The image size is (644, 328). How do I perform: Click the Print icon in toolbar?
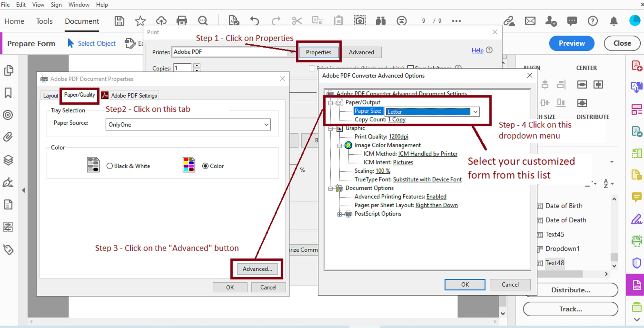point(181,21)
